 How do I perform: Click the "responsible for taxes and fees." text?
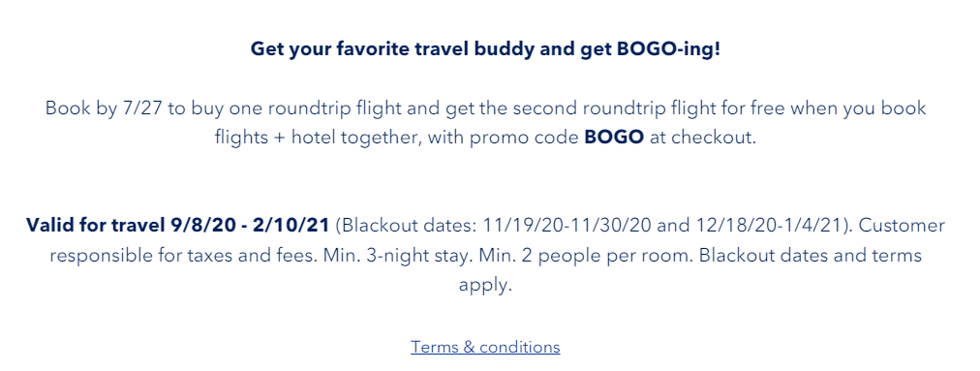183,256
